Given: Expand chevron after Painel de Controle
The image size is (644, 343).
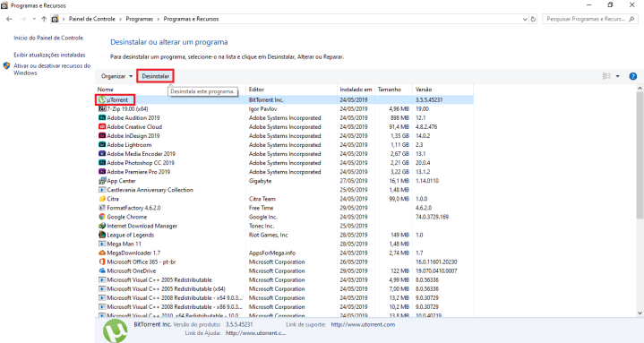Looking at the screenshot, I should (x=120, y=19).
